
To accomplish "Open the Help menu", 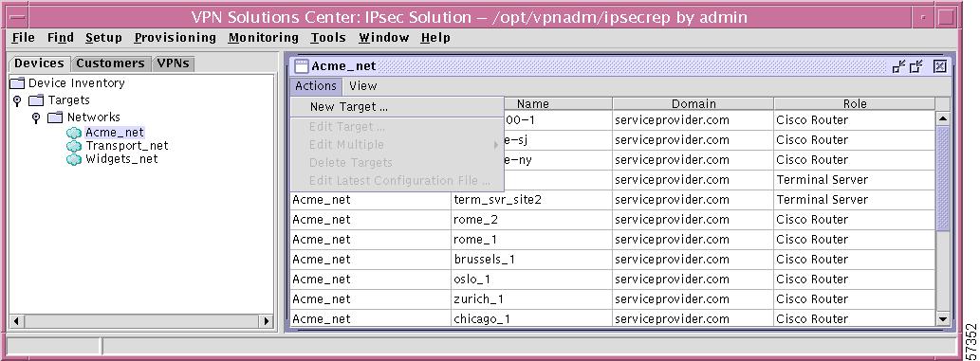I will [x=435, y=38].
